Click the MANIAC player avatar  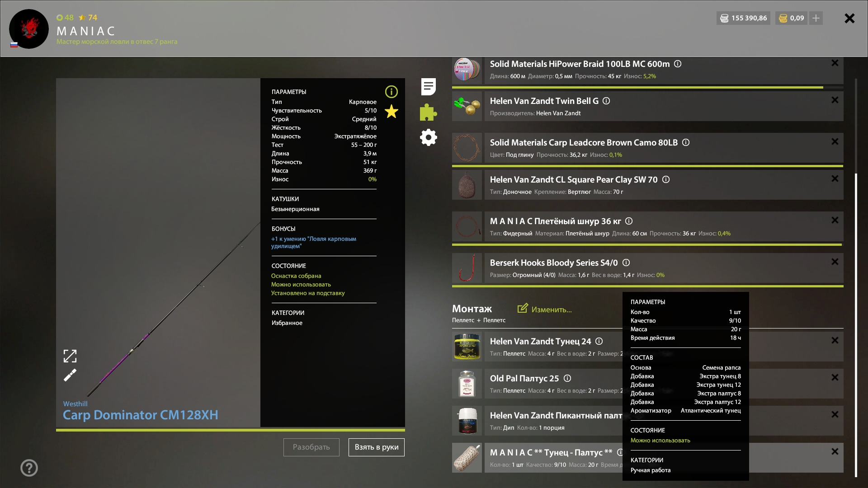[x=29, y=29]
